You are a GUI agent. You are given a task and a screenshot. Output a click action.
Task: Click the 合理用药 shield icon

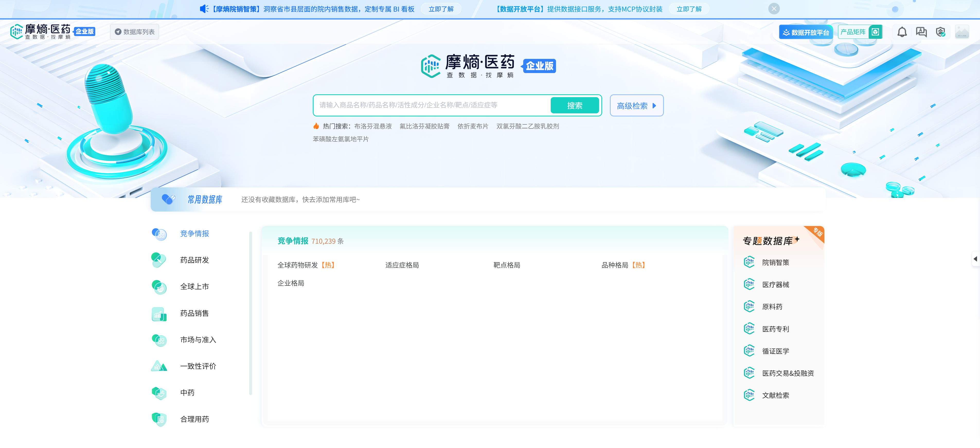(159, 419)
